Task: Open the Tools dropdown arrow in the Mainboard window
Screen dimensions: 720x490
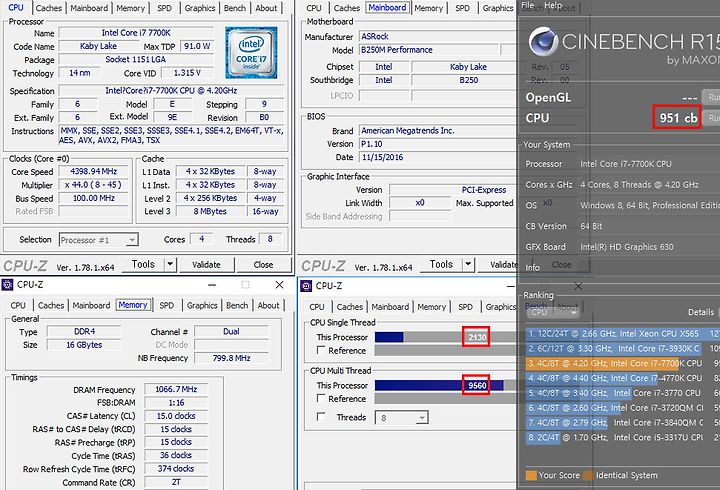Action: tap(468, 265)
